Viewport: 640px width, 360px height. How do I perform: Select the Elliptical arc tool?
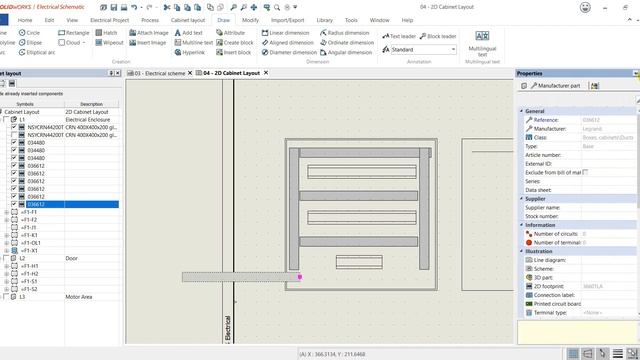[37, 52]
